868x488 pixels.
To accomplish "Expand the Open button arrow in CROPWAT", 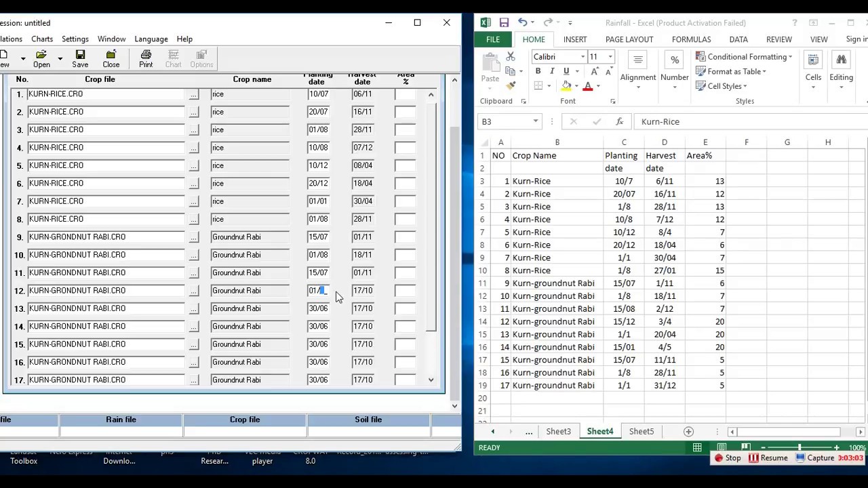I will click(60, 59).
